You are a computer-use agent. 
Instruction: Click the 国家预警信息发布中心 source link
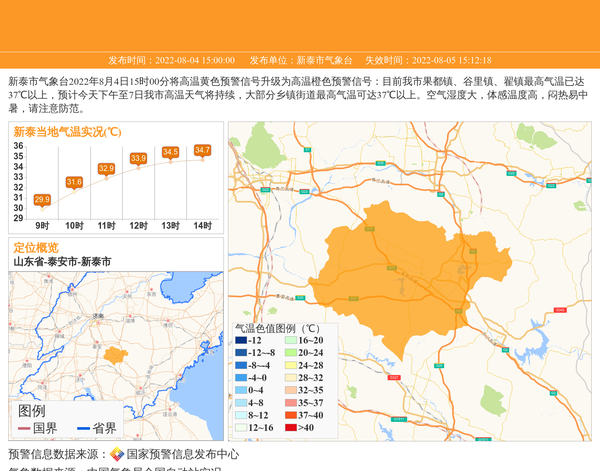click(182, 455)
